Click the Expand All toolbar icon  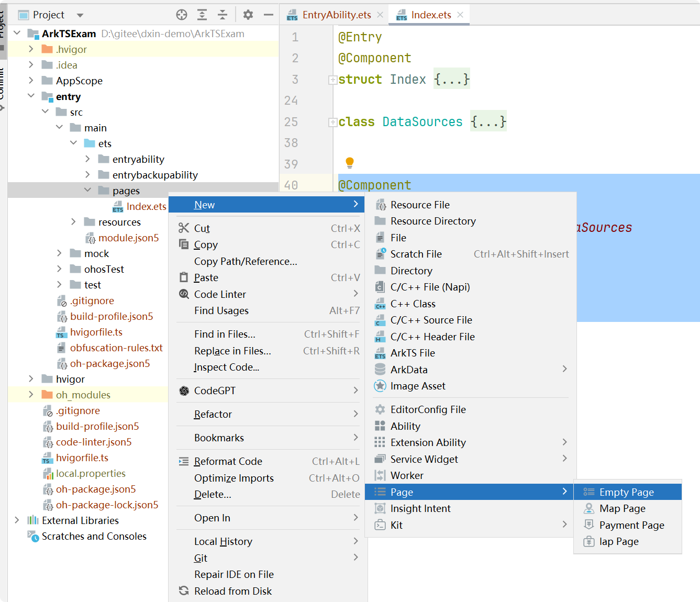tap(202, 15)
